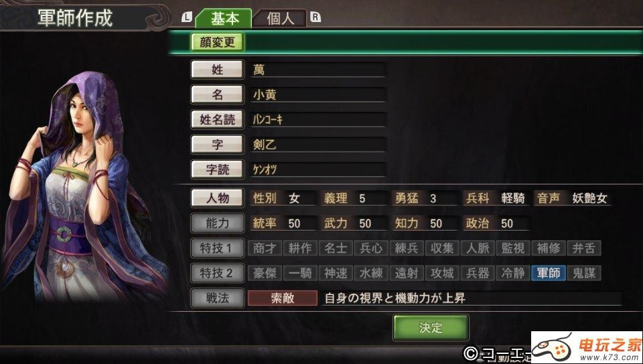This screenshot has width=643, height=364.
Task: Open the 能力 stats editor
Action: tap(217, 223)
